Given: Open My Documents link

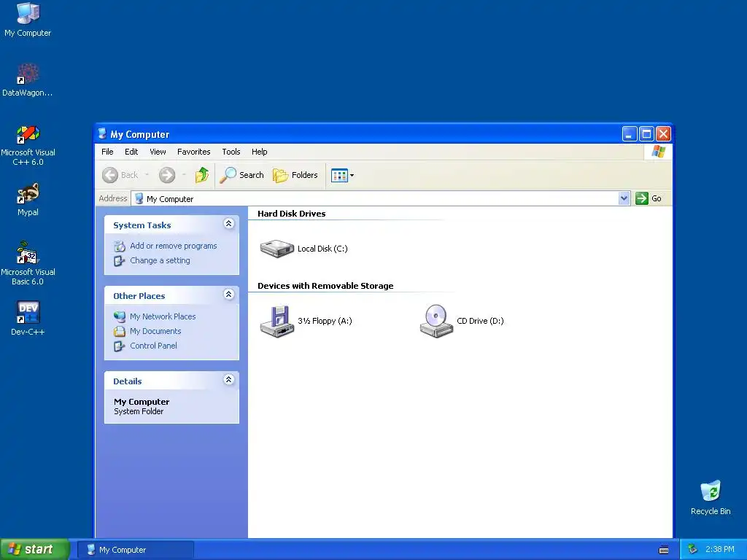Looking at the screenshot, I should 155,331.
